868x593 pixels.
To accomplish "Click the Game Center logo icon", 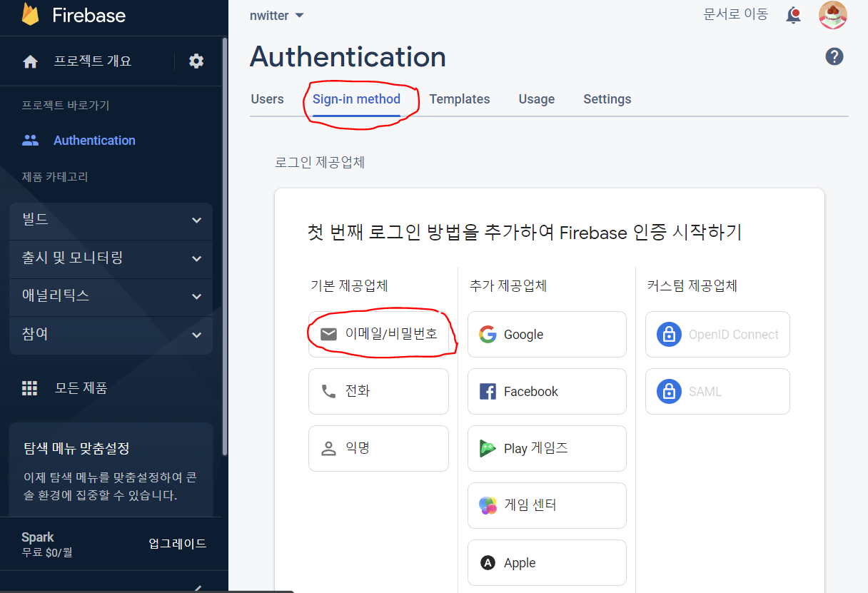I will pyautogui.click(x=488, y=505).
